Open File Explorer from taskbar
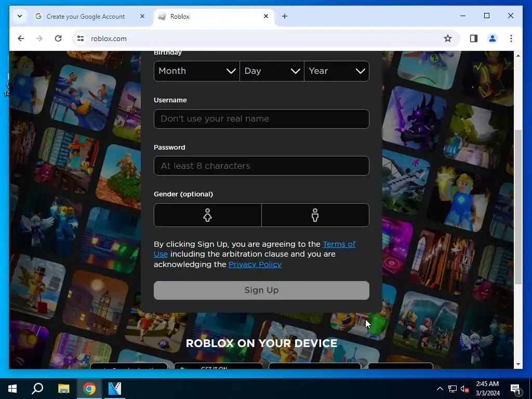The height and width of the screenshot is (399, 532). point(64,389)
